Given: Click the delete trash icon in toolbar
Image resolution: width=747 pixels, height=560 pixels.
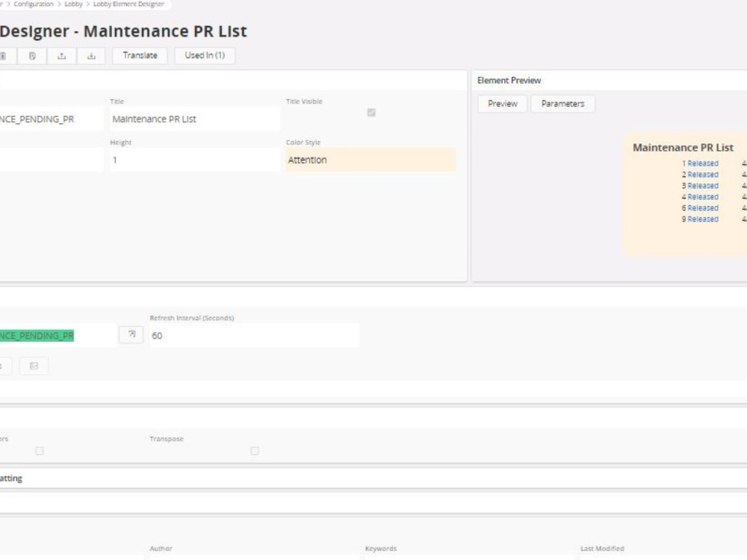Looking at the screenshot, I should coord(4,56).
